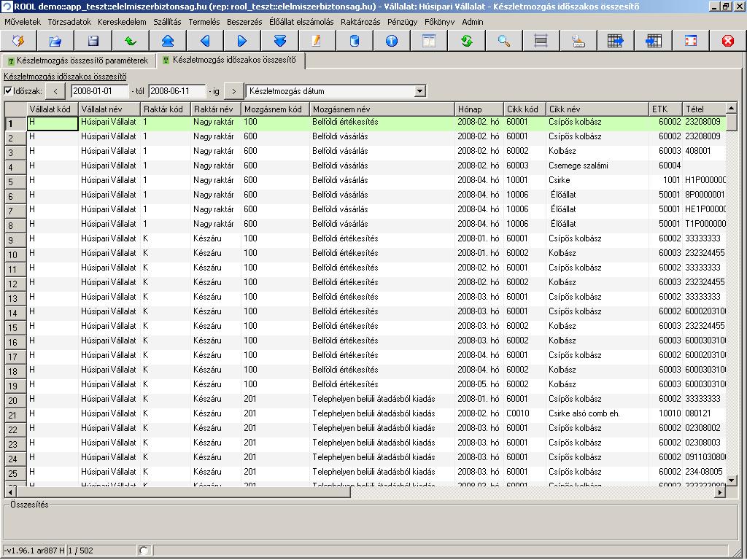This screenshot has height=560, width=747.
Task: Select row 5 header in the grid
Action: pos(15,182)
